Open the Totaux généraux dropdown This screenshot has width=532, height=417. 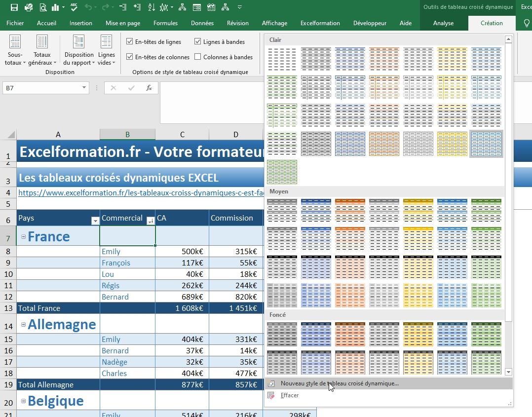pos(42,50)
